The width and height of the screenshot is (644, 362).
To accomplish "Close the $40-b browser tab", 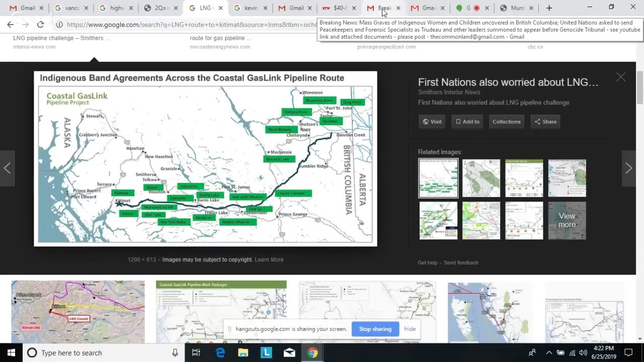I will pyautogui.click(x=354, y=8).
